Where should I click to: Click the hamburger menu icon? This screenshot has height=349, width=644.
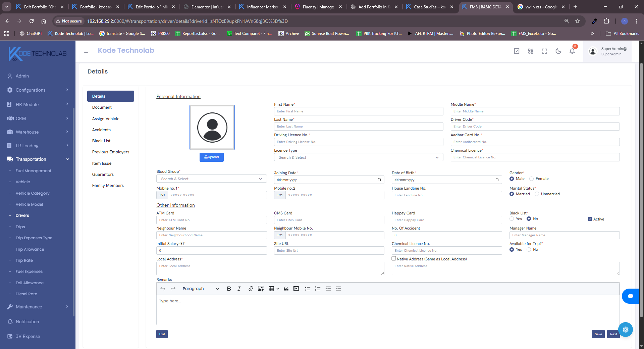[x=87, y=51]
